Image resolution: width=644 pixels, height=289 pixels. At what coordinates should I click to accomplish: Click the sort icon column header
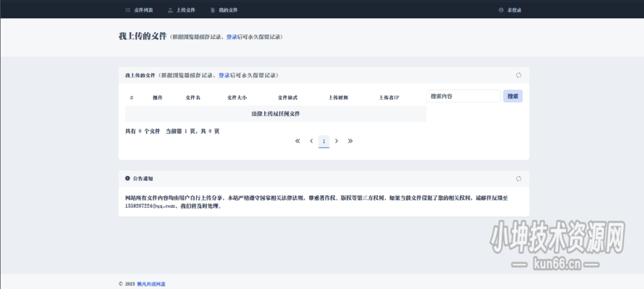[131, 98]
